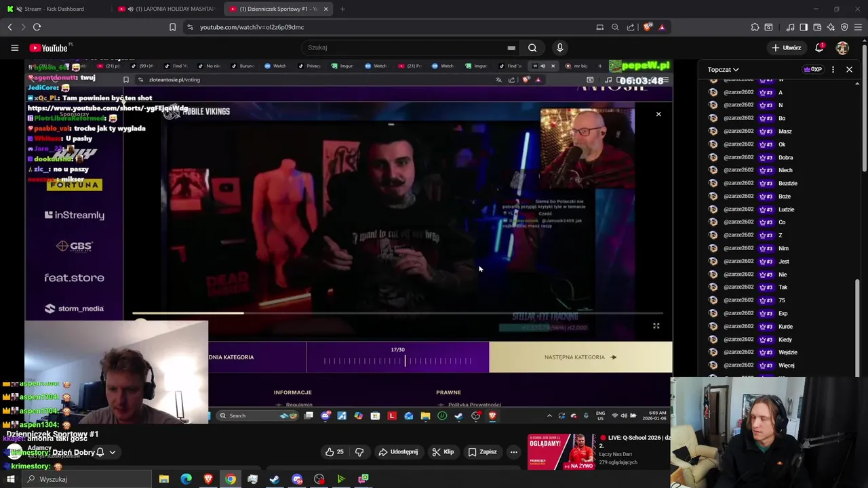Open the LIVE Q-School 2026 video thumbnail
This screenshot has width=868, height=488.
tap(562, 452)
